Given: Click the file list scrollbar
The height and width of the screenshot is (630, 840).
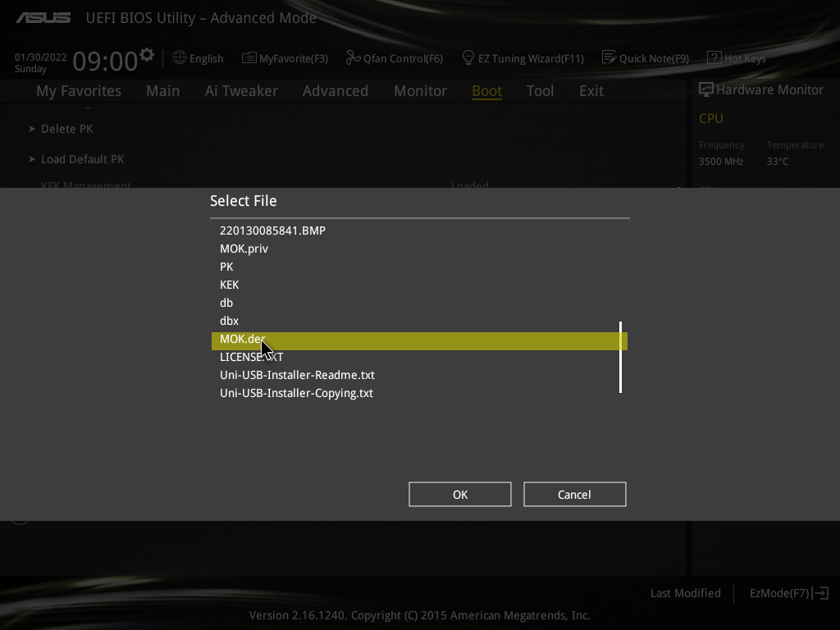Looking at the screenshot, I should click(x=620, y=357).
